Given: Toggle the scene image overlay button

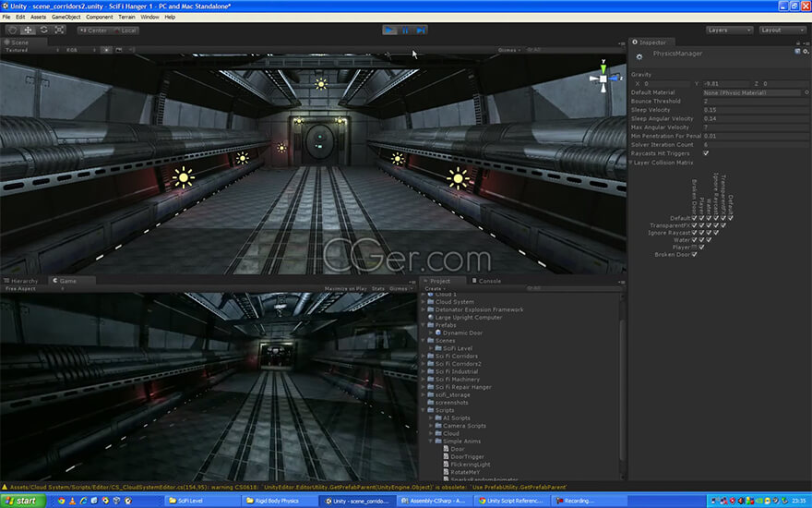Looking at the screenshot, I should pos(119,50).
